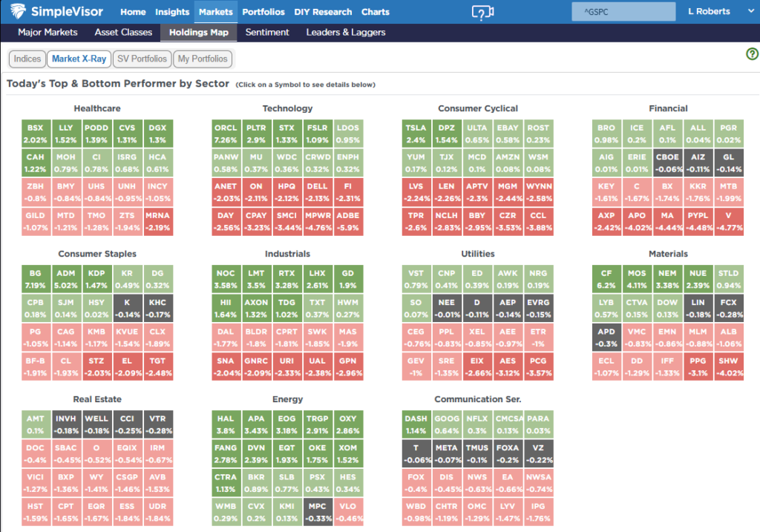Screen dimensions: 760x532
Task: Select the IPG tile in Communication Services
Action: [538, 512]
